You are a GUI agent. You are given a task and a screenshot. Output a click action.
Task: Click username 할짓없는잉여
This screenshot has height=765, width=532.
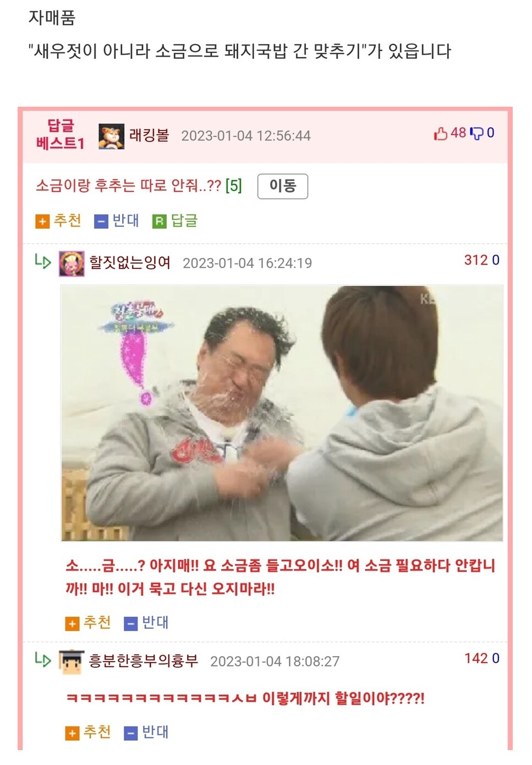(130, 263)
